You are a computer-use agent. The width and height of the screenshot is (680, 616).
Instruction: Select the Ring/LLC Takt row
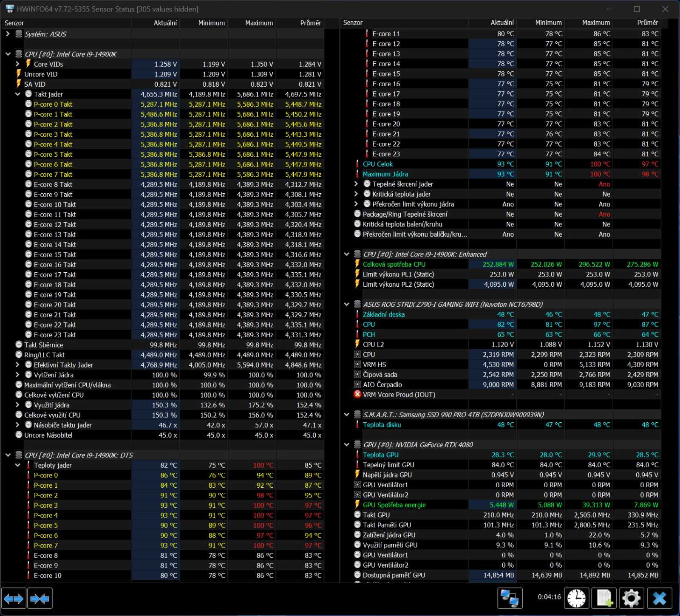(162, 355)
